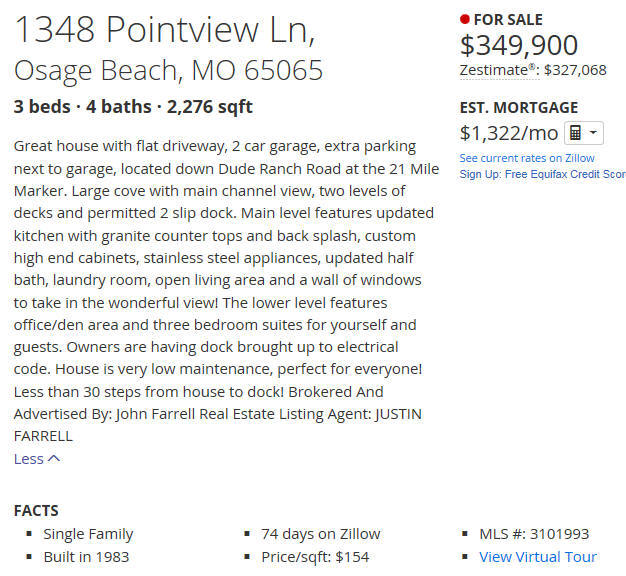Expand the mortgage calculator dropdown arrow

coord(594,133)
